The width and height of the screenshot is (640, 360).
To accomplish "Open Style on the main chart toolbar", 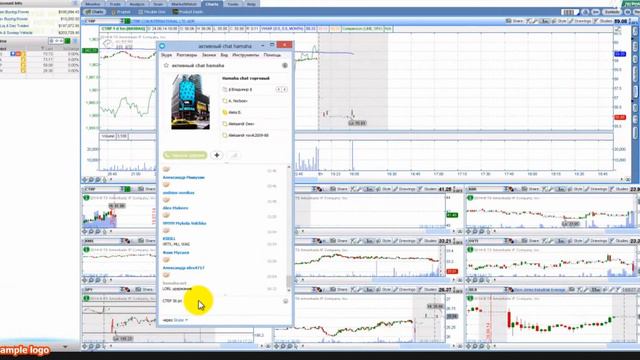I will pos(559,21).
